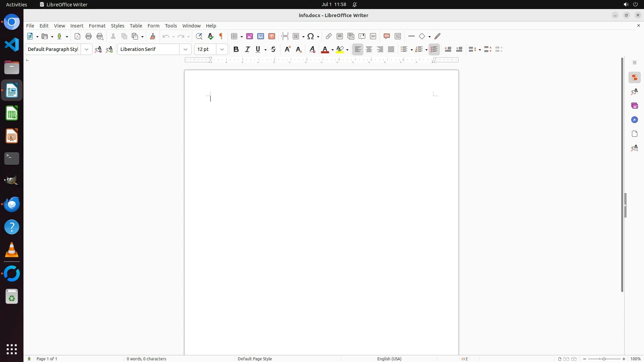Viewport: 644px width, 362px height.
Task: Open the font size dropdown
Action: [222, 50]
